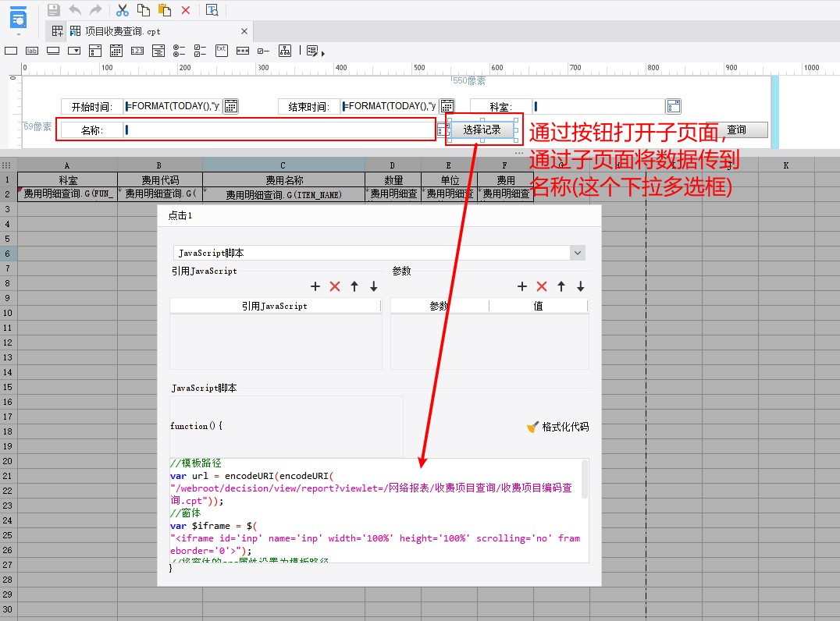Image resolution: width=840 pixels, height=621 pixels.
Task: Select the 费用名称 header cell
Action: pos(284,180)
